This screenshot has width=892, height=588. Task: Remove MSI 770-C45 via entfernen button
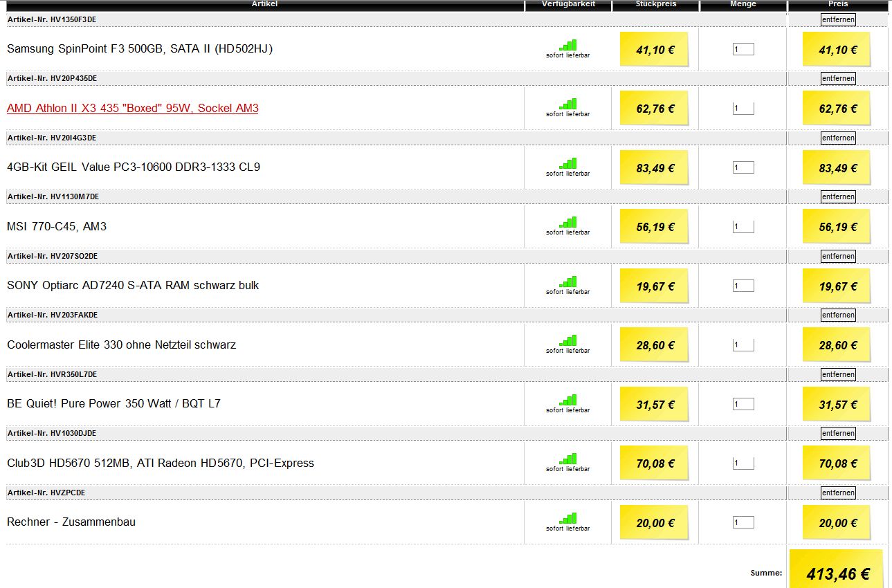pyautogui.click(x=838, y=196)
